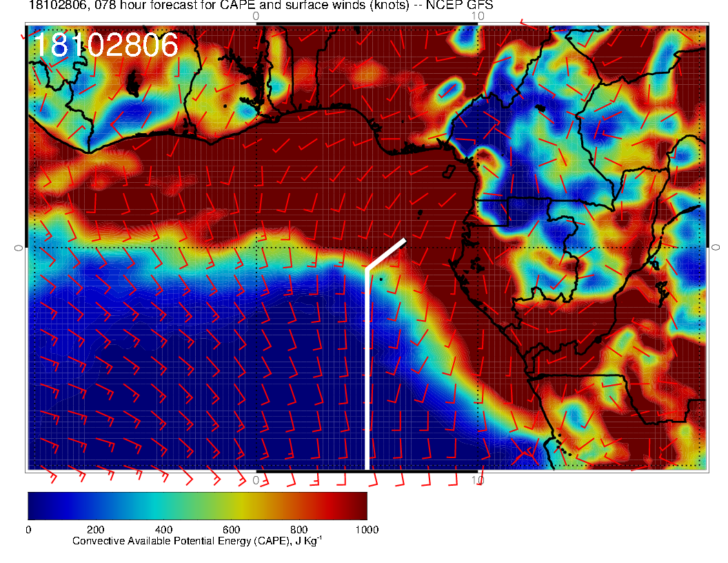Click the color bar label '0'
Screen dimensions: 728x563
28,530
